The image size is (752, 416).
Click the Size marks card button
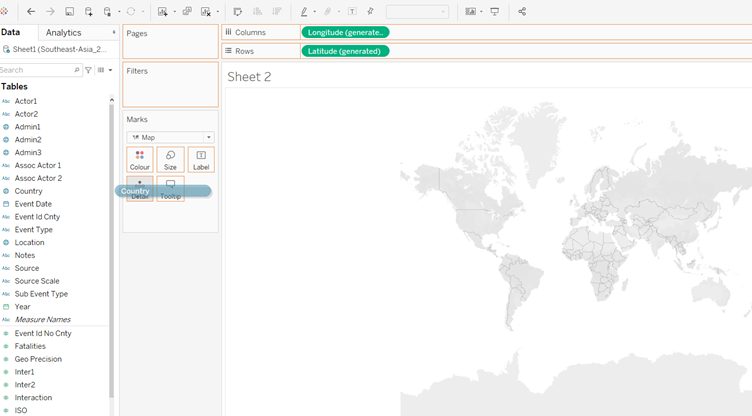170,160
